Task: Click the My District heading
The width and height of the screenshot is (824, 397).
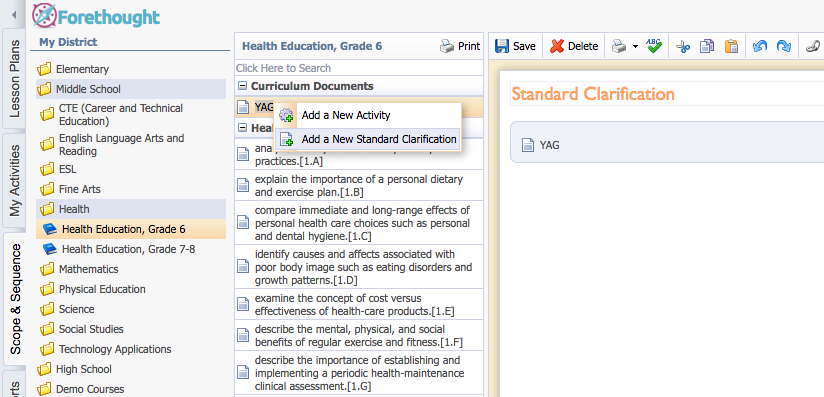Action: click(68, 42)
